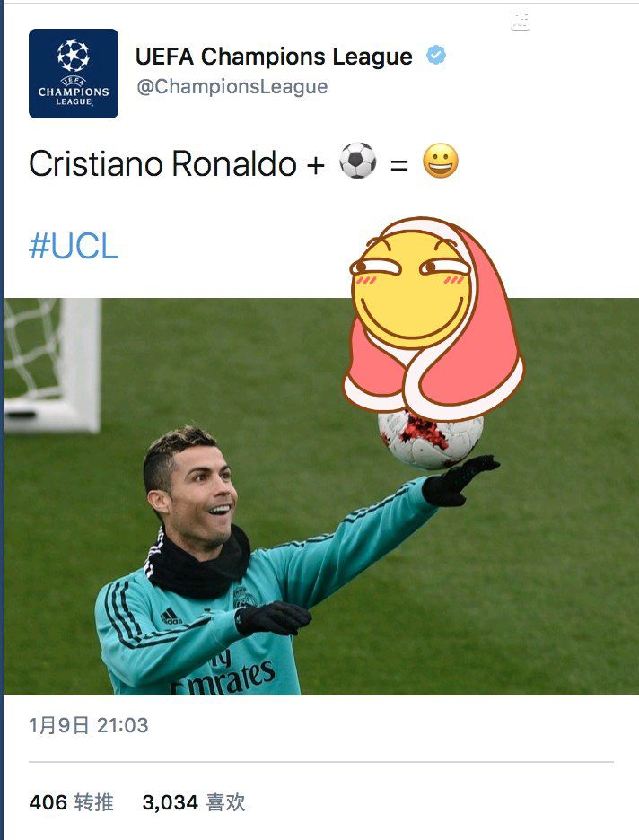
Task: Click the player's face in the photo
Action: click(203, 492)
